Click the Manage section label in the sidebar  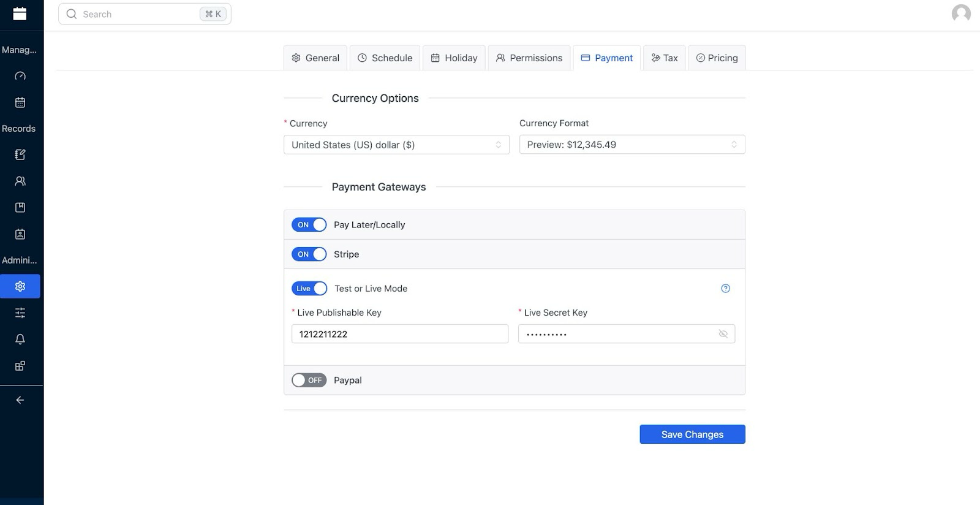(x=19, y=50)
